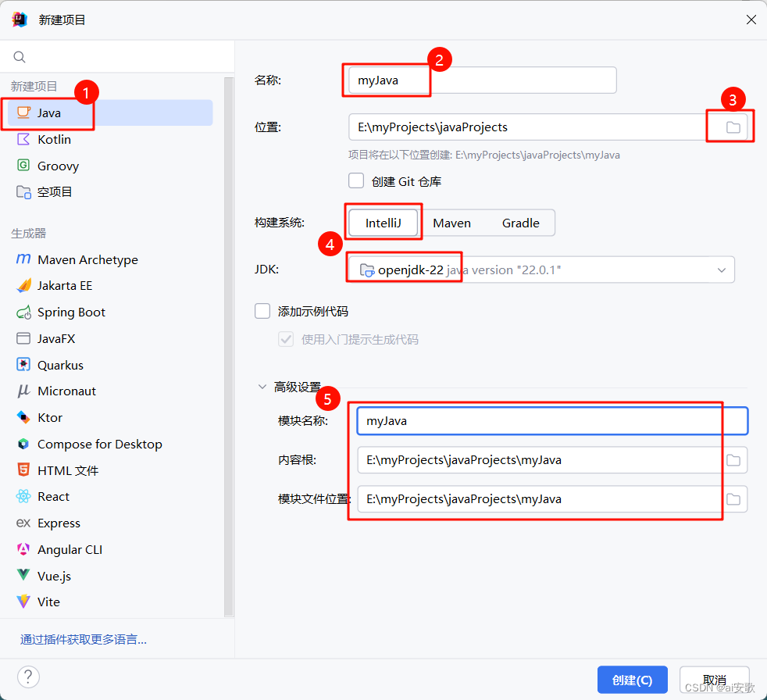The image size is (767, 700).
Task: Choose the HTML file generator icon
Action: pyautogui.click(x=23, y=470)
